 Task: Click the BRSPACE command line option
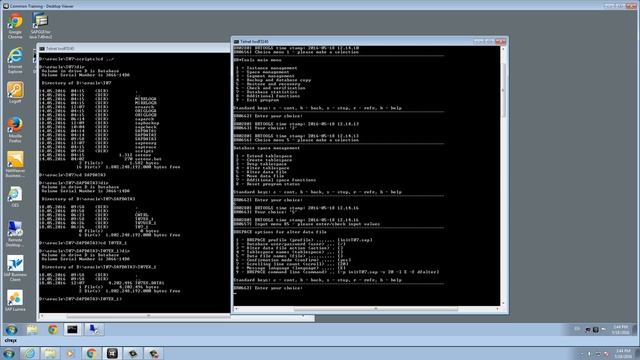point(337,272)
